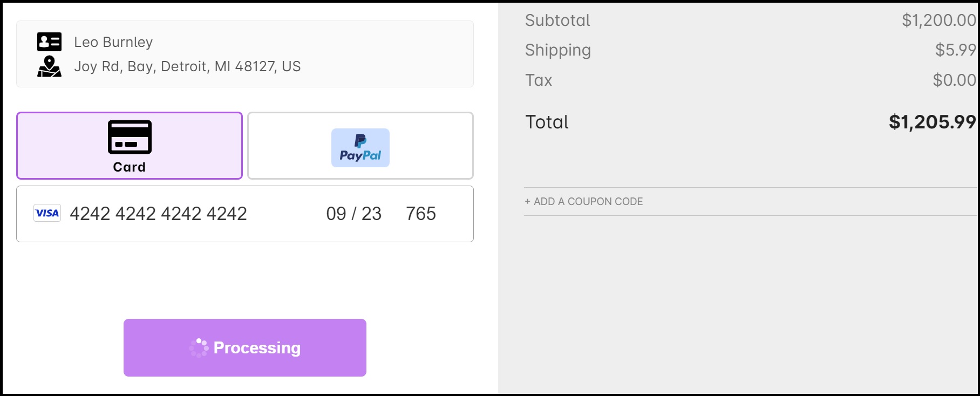Image resolution: width=980 pixels, height=396 pixels.
Task: Click the Tax amount $0.00
Action: click(x=954, y=80)
